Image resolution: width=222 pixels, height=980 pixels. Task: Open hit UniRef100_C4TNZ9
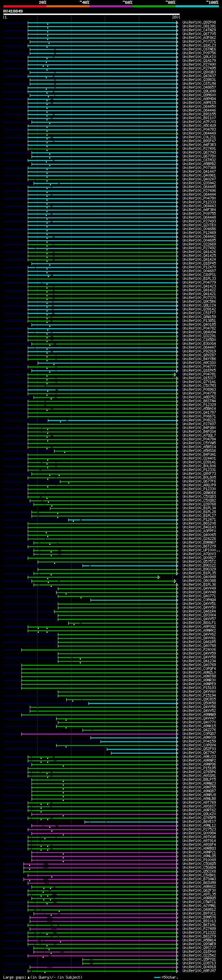[x=199, y=30]
